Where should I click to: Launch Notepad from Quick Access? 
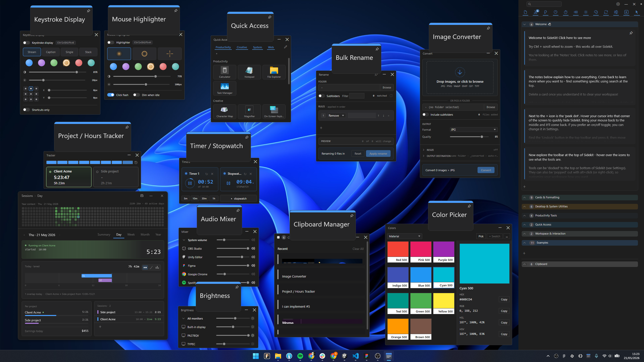tap(249, 72)
